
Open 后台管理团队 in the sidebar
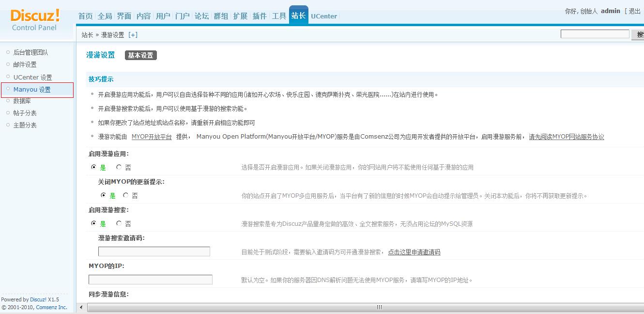(31, 52)
